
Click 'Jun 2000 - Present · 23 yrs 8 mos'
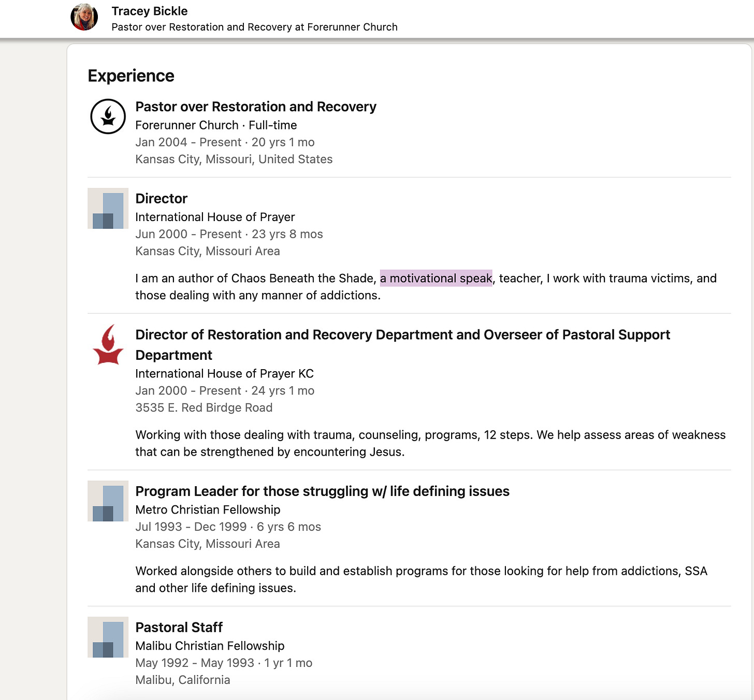[229, 234]
